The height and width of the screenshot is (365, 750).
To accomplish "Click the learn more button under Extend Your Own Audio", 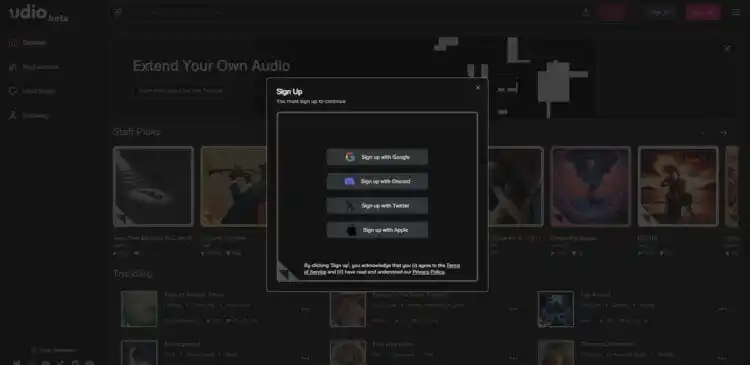I will pyautogui.click(x=180, y=90).
